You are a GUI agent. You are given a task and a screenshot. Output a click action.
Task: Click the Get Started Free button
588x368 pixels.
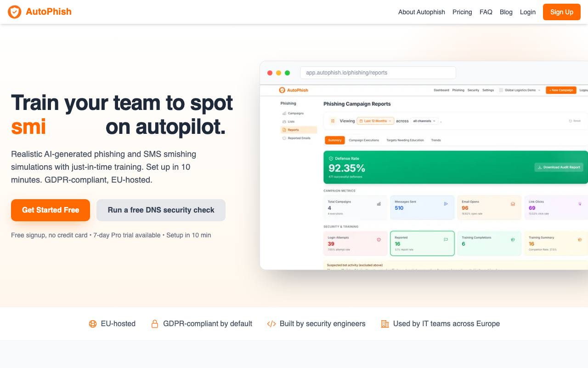pyautogui.click(x=51, y=210)
